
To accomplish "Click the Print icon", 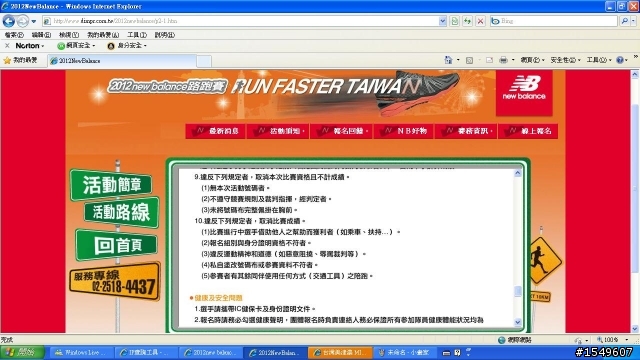I will [x=503, y=60].
